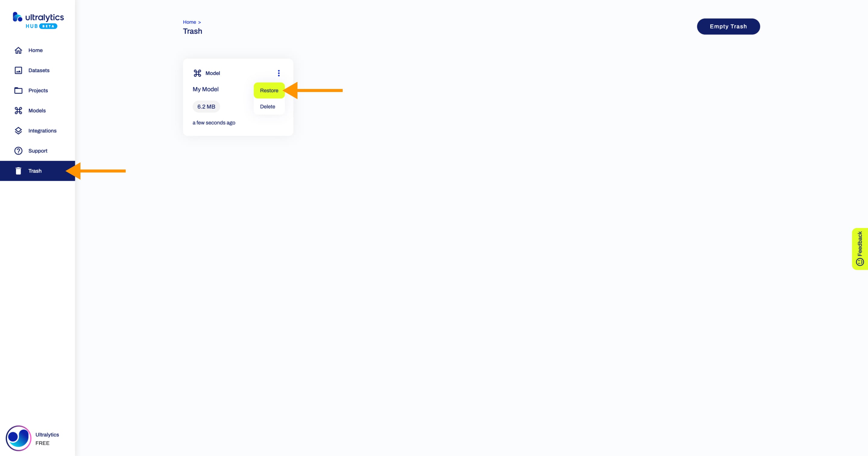Click the Datasets icon in sidebar
Screen dimensions: 868x456
[x=18, y=70]
